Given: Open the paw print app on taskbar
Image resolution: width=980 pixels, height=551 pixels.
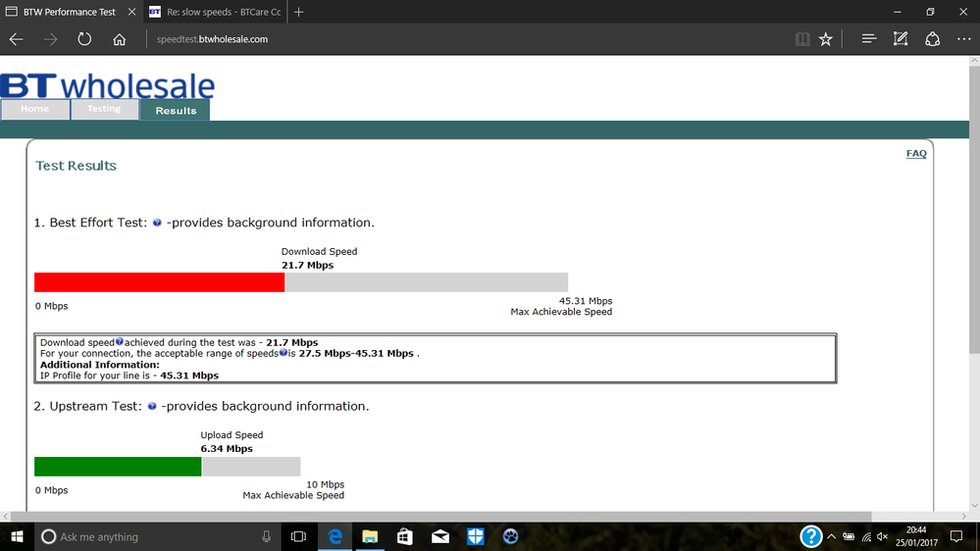Looking at the screenshot, I should pyautogui.click(x=510, y=536).
